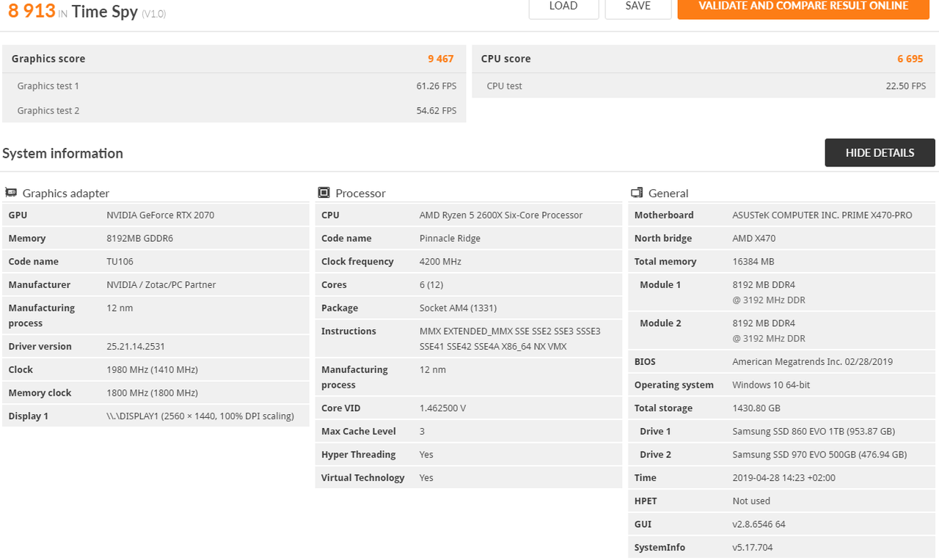The height and width of the screenshot is (560, 939).
Task: Select HPET value Not used
Action: coord(751,501)
